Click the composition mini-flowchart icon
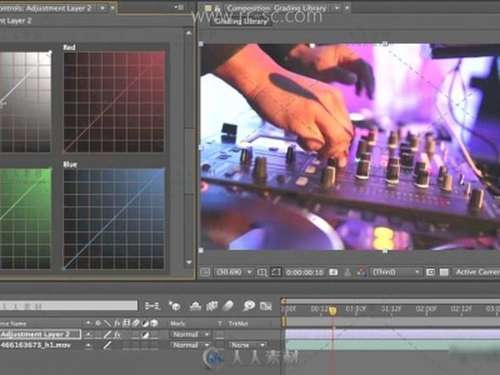This screenshot has width=500, height=375. 152,305
